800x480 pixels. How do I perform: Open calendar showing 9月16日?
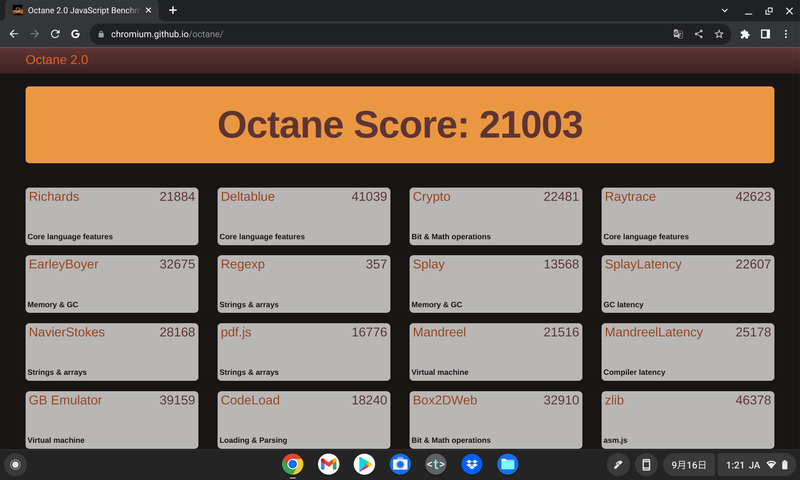pos(689,465)
